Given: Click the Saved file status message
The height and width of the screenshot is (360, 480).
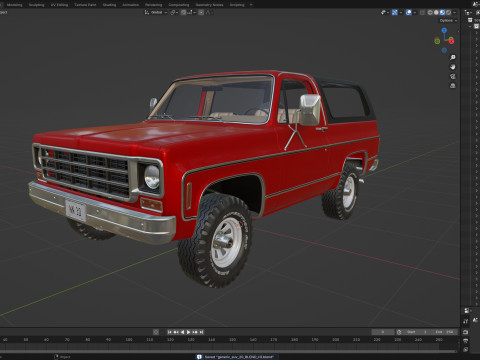Looking at the screenshot, I should click(x=238, y=357).
